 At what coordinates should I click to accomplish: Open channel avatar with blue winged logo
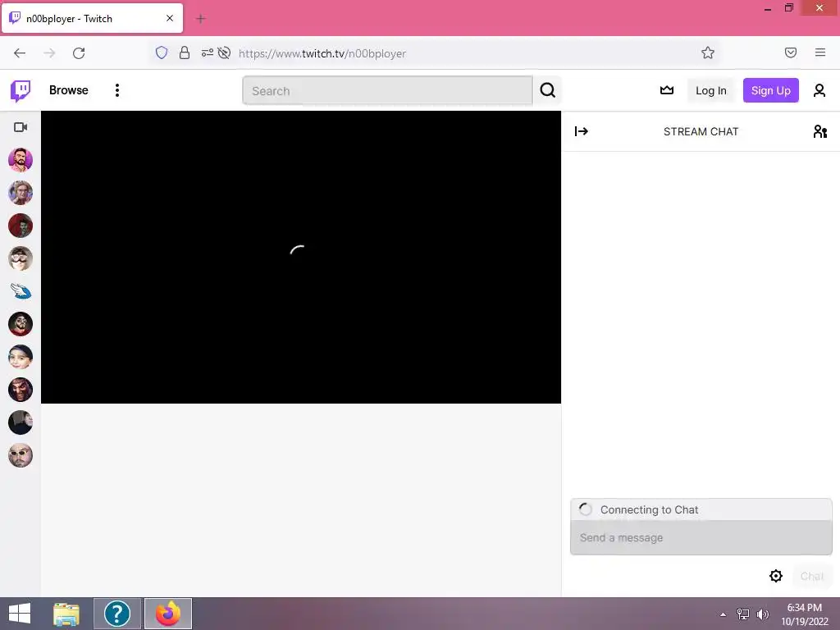(21, 291)
